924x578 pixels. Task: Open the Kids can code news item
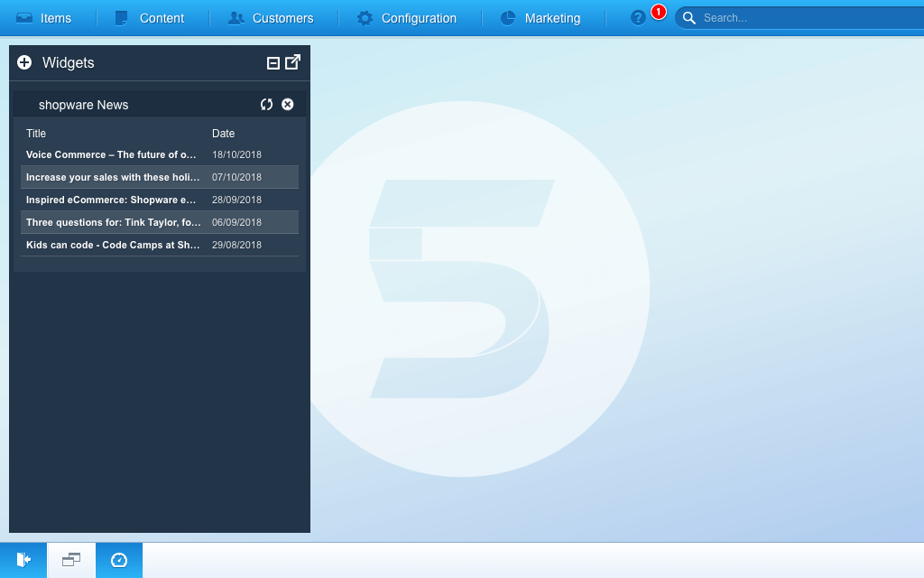pos(113,245)
